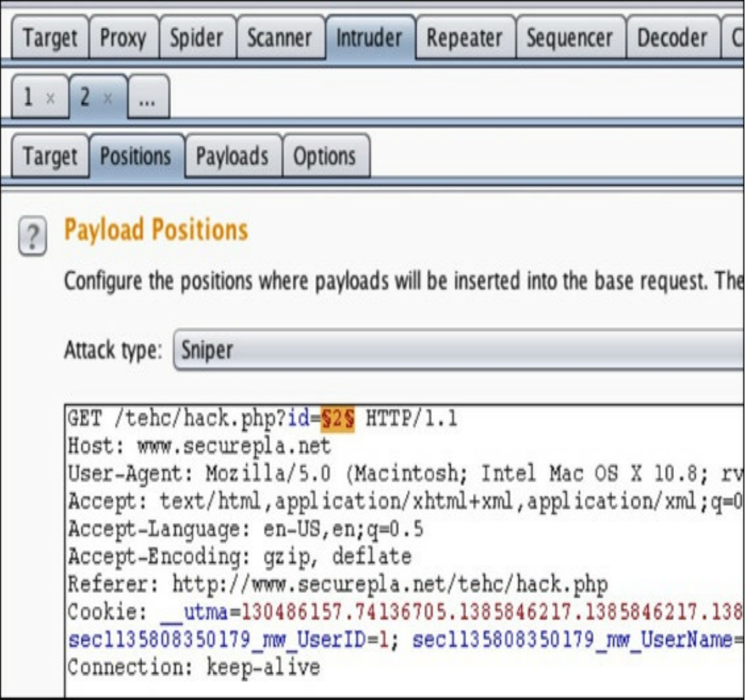Image resolution: width=745 pixels, height=700 pixels.
Task: Click the Host: www.securepla.net line
Action: click(x=199, y=446)
